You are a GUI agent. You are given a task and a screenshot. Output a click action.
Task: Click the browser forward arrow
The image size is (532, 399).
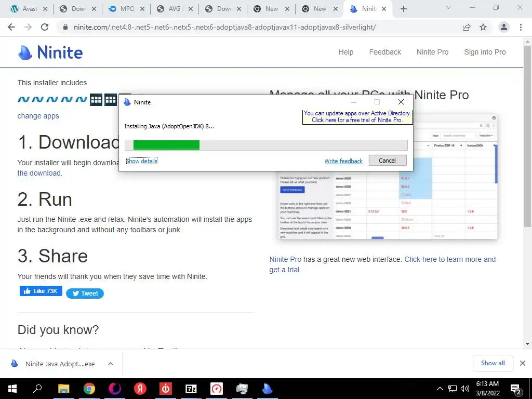(28, 27)
